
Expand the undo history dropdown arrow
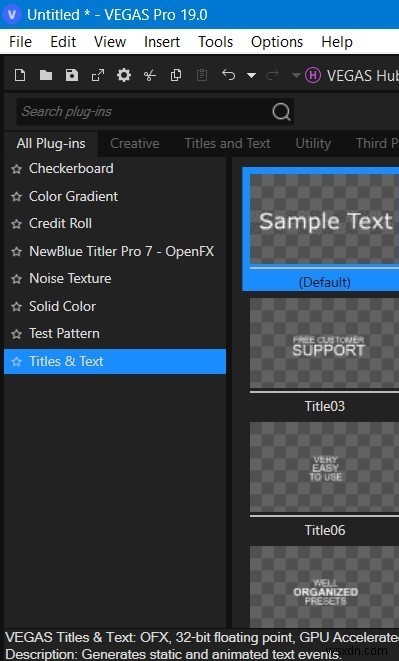pos(251,75)
